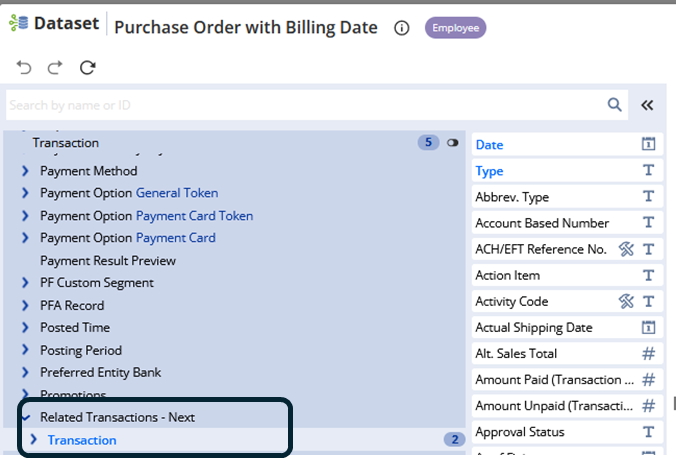The height and width of the screenshot is (458, 676).
Task: Click the General Token link text
Action: [177, 193]
